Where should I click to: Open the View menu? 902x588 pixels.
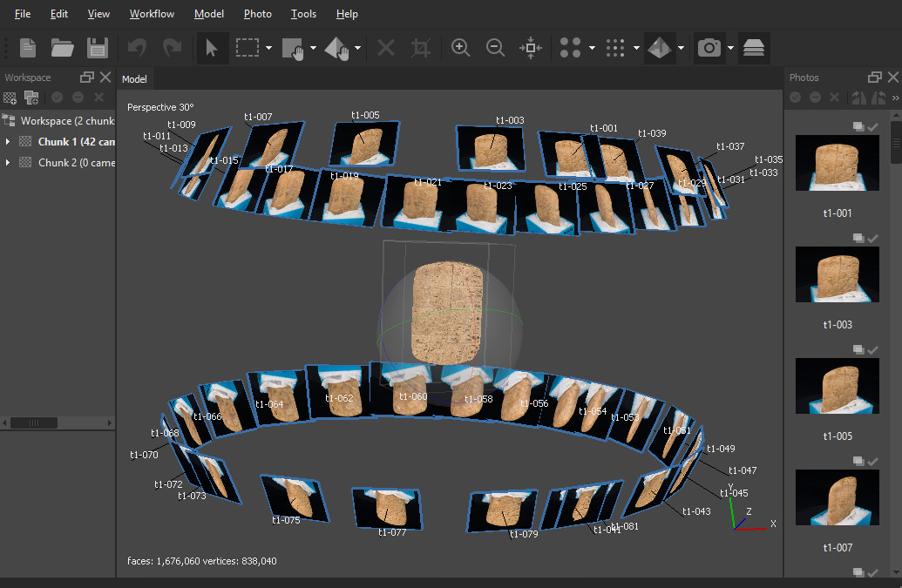[98, 14]
